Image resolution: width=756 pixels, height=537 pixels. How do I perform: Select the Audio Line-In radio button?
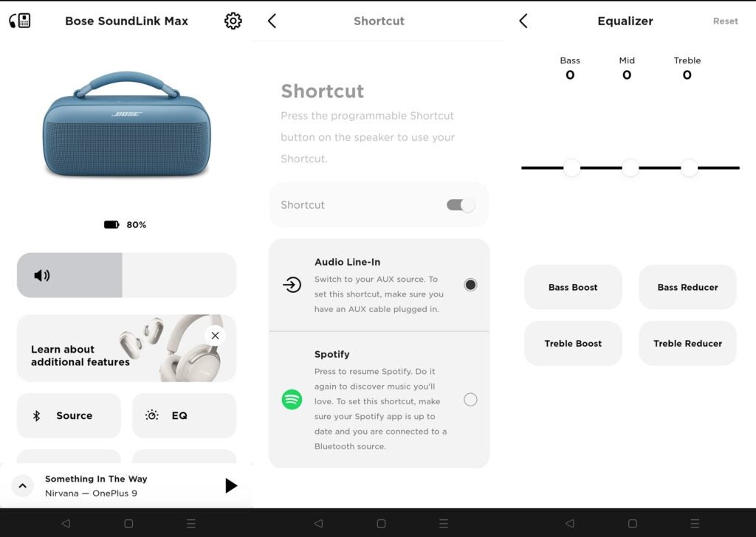[x=470, y=285]
